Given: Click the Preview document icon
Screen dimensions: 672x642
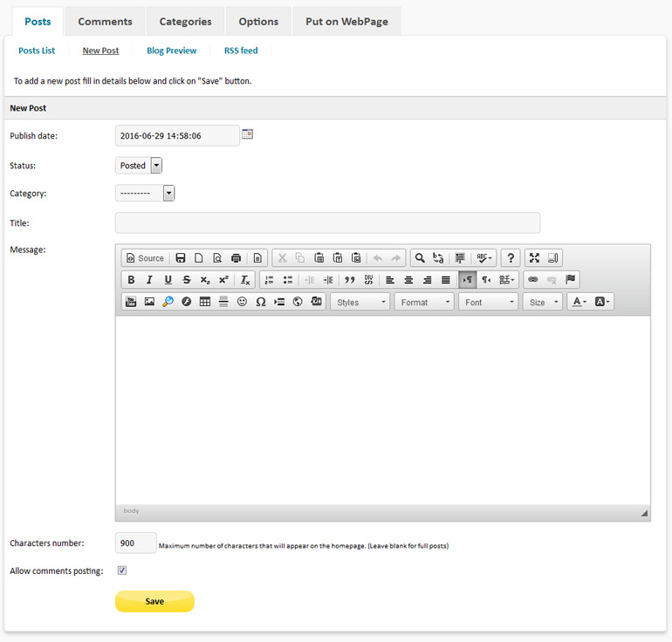Looking at the screenshot, I should (217, 258).
